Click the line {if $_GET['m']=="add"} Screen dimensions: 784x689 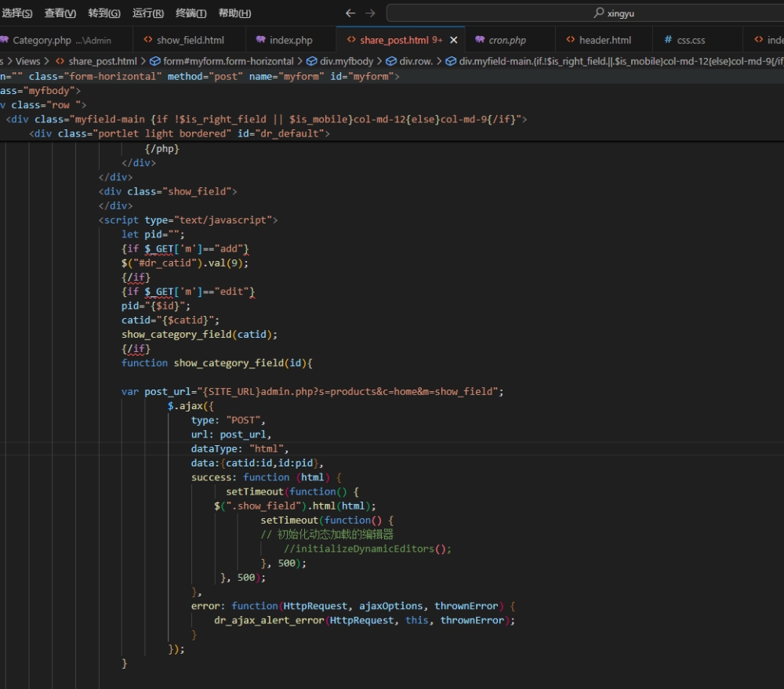(x=185, y=248)
